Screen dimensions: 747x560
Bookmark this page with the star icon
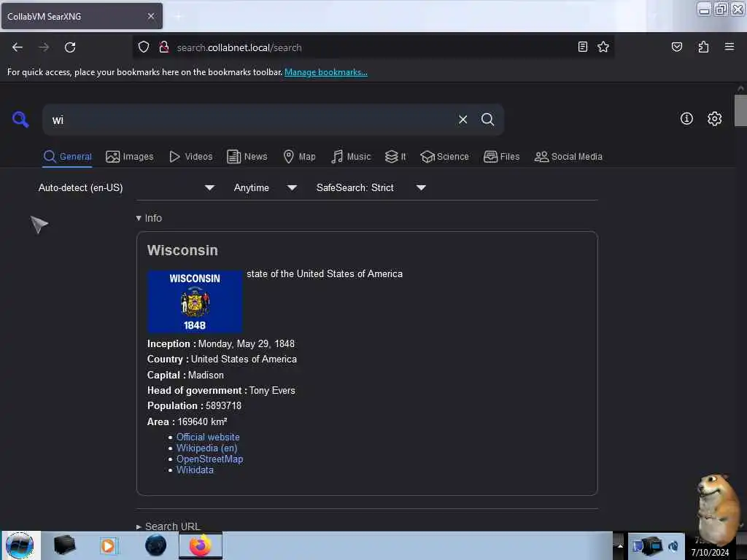point(603,47)
